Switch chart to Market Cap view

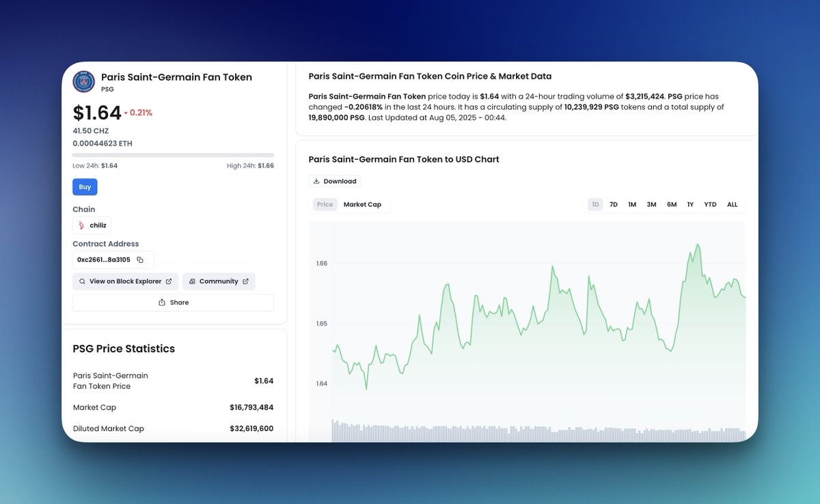[x=362, y=205]
